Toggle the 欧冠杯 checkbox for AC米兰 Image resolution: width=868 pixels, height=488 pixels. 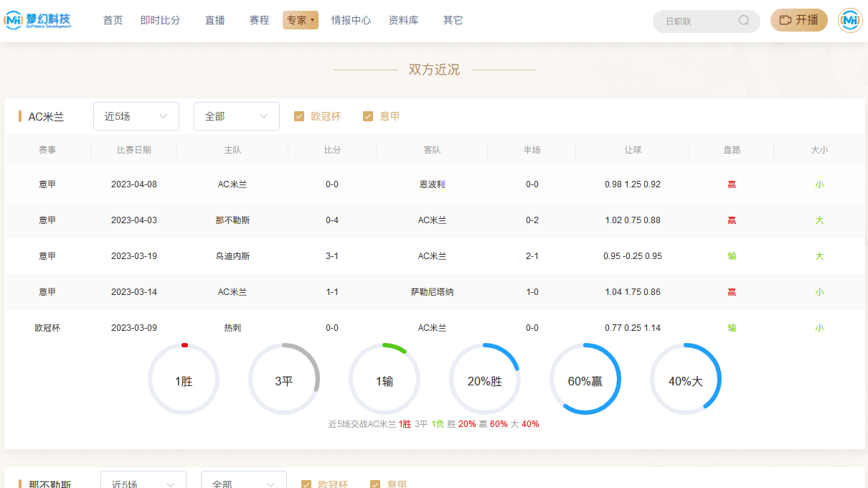299,116
